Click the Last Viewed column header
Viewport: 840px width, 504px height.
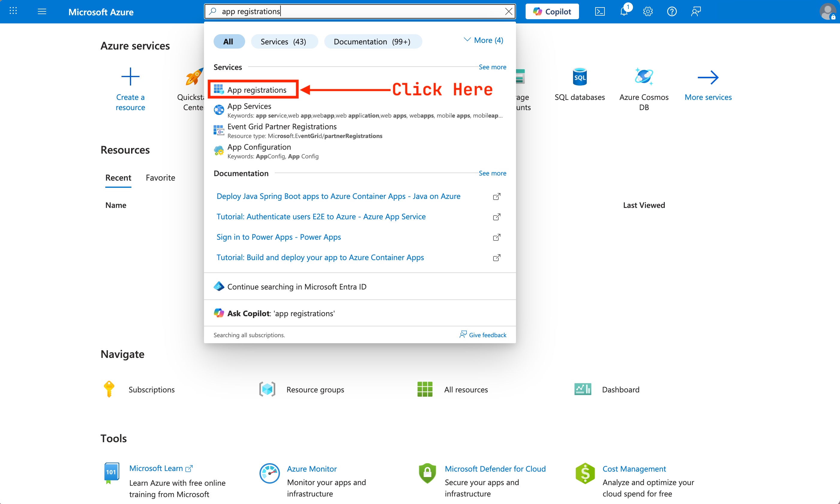(644, 205)
